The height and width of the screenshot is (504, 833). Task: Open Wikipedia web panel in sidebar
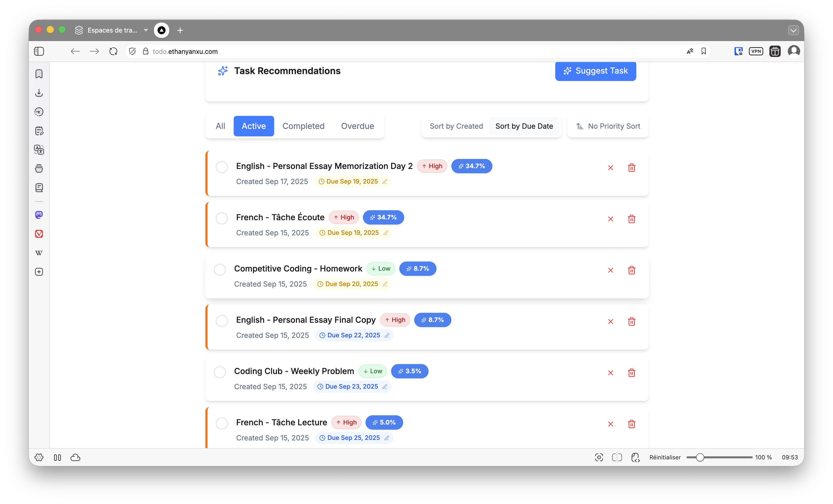[x=39, y=253]
